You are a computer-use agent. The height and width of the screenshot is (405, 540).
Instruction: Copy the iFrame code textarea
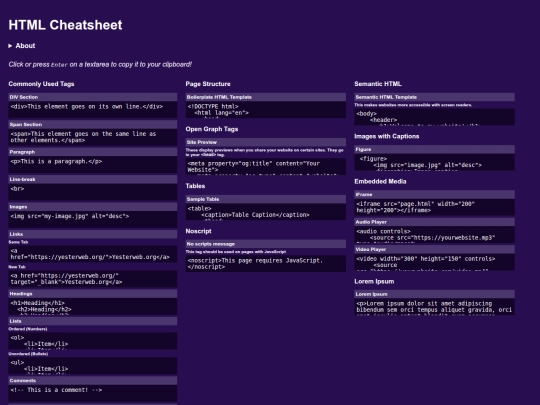(435, 207)
